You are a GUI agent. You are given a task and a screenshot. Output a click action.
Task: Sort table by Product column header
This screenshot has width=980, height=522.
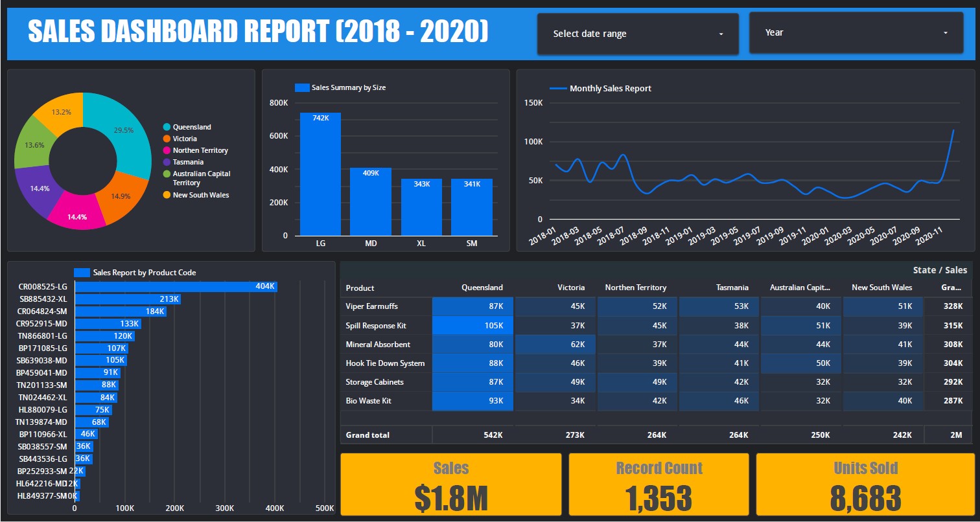point(360,288)
